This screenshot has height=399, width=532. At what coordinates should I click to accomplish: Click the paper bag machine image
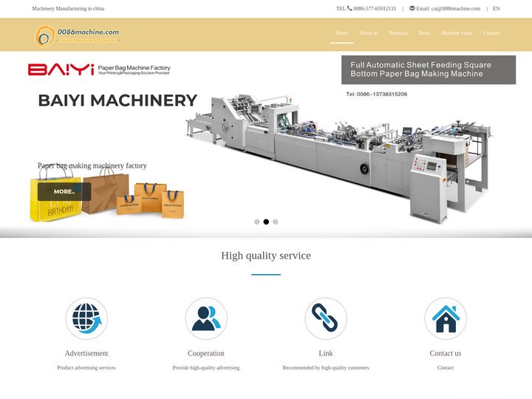click(x=339, y=158)
